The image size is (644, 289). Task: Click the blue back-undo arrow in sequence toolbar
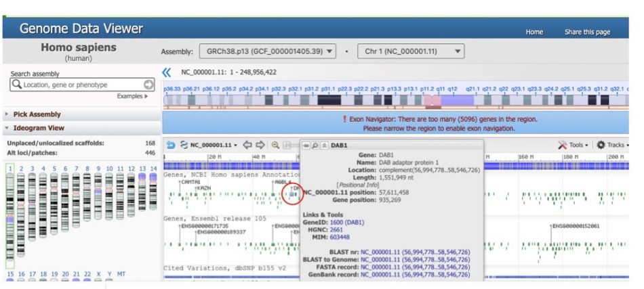point(170,145)
